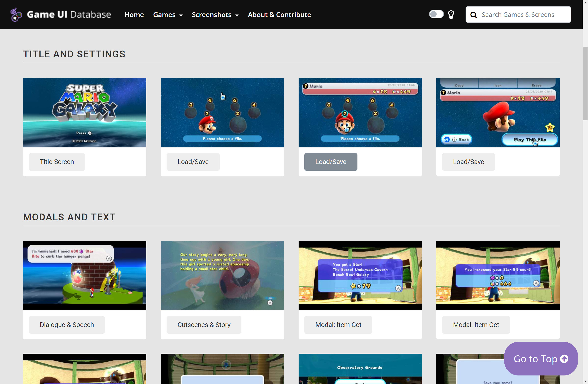Expand the Games dropdown menu
The height and width of the screenshot is (384, 588).
click(x=168, y=15)
